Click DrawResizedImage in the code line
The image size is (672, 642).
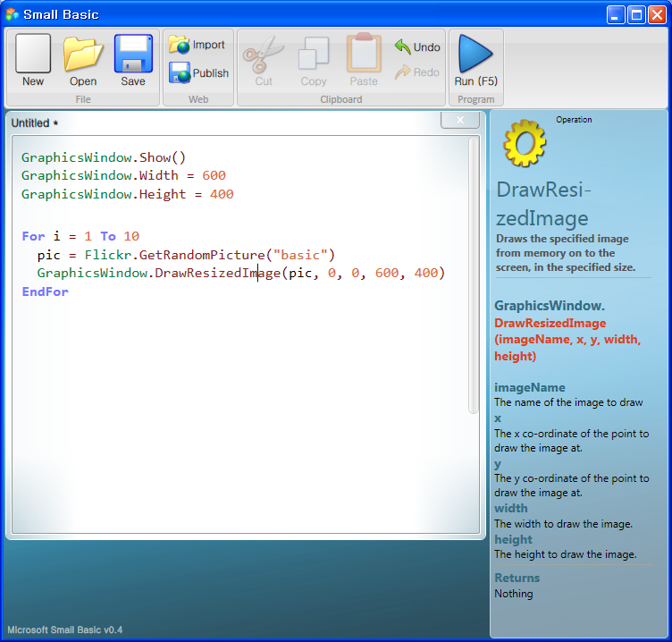tap(217, 273)
